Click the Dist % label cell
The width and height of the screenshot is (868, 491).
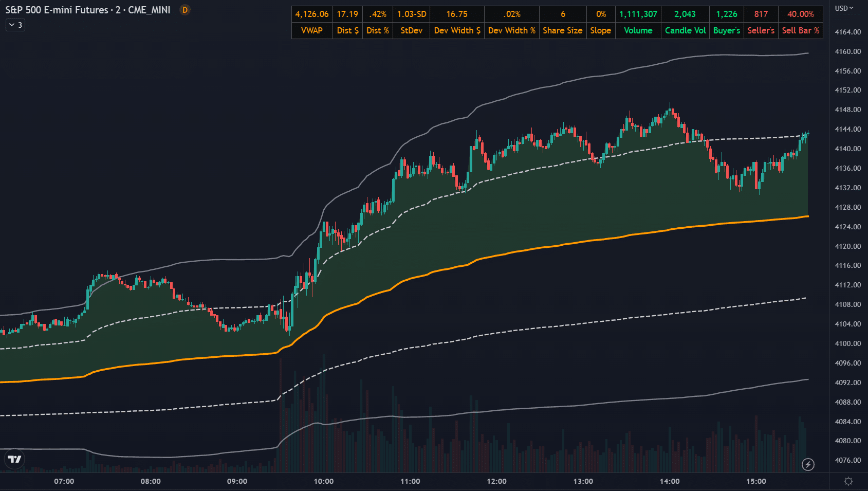tap(378, 30)
